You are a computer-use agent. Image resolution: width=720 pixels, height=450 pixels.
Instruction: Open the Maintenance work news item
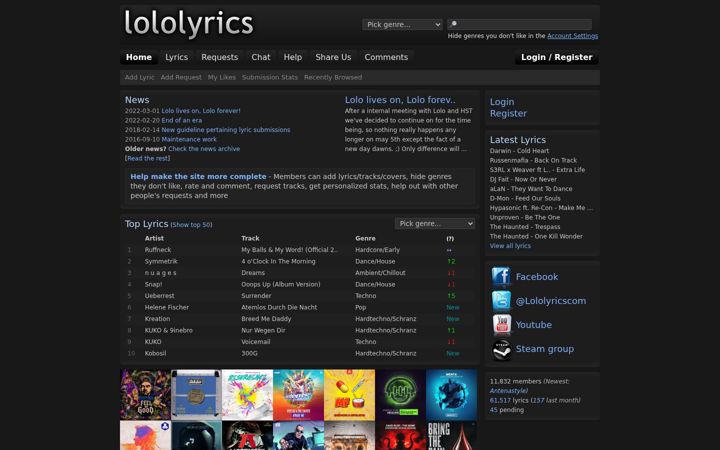tap(189, 139)
